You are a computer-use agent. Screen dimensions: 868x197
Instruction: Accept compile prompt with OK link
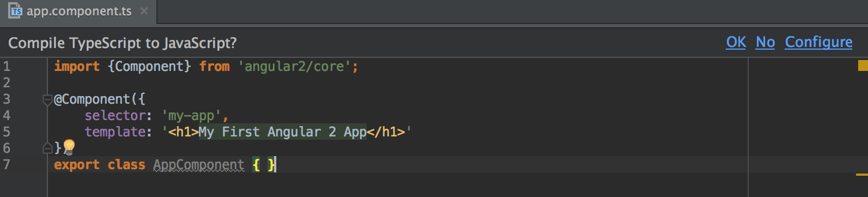tap(736, 42)
